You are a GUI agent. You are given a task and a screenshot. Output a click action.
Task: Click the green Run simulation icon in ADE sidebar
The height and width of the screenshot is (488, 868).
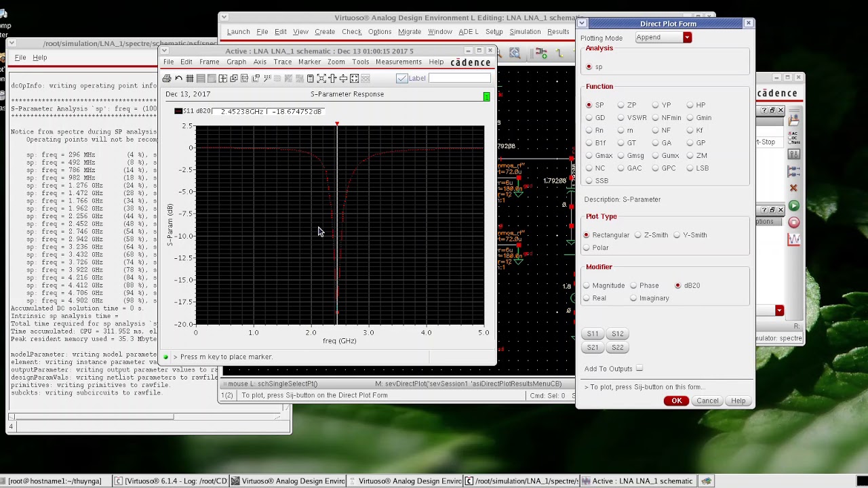pos(794,205)
